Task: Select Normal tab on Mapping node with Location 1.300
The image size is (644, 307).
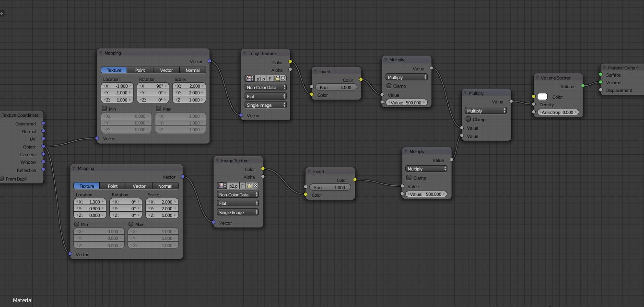Action: 165,186
